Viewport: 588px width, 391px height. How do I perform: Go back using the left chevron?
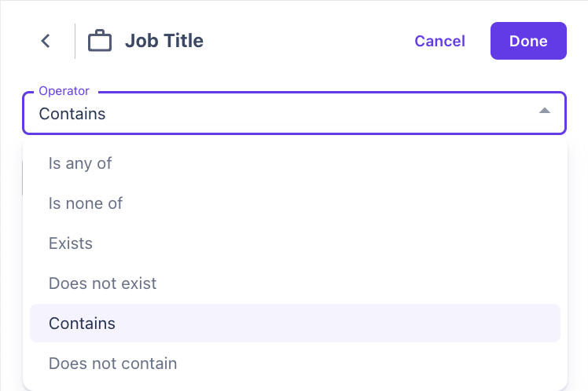tap(46, 41)
